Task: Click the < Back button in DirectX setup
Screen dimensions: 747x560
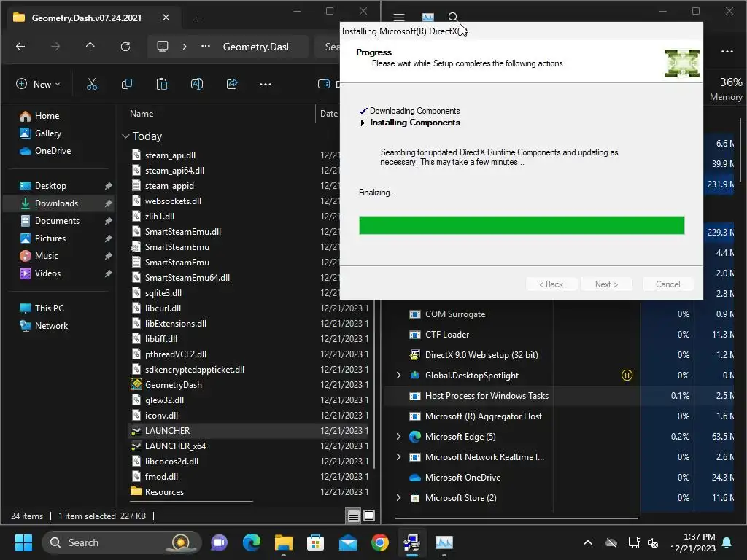Action: (x=551, y=284)
